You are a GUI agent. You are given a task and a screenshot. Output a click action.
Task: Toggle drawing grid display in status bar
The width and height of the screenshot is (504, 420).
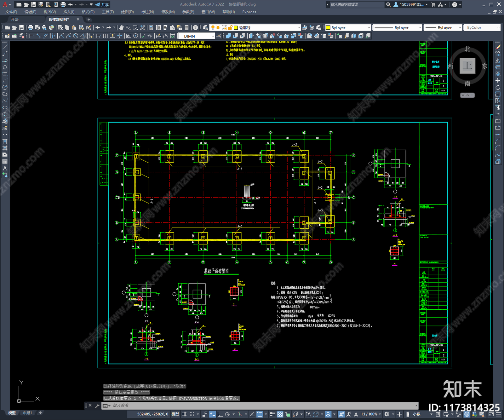point(184,414)
